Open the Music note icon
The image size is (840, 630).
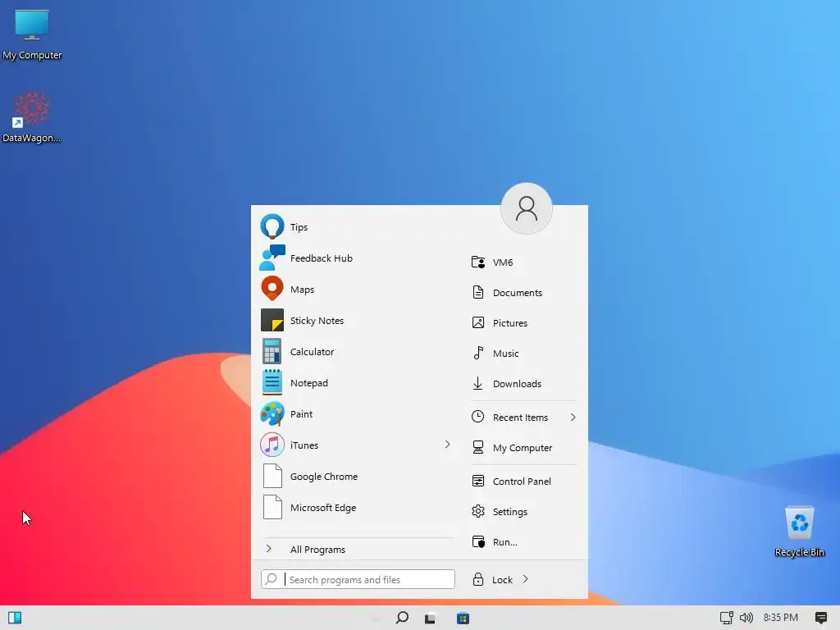coord(478,353)
